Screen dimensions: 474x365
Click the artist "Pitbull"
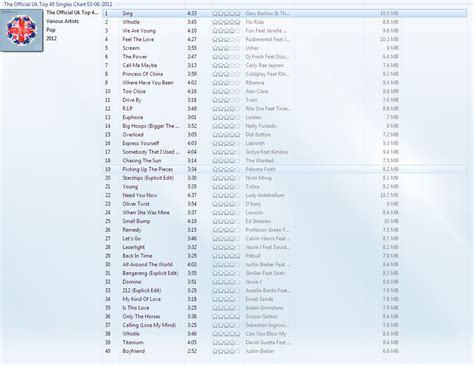tap(253, 256)
